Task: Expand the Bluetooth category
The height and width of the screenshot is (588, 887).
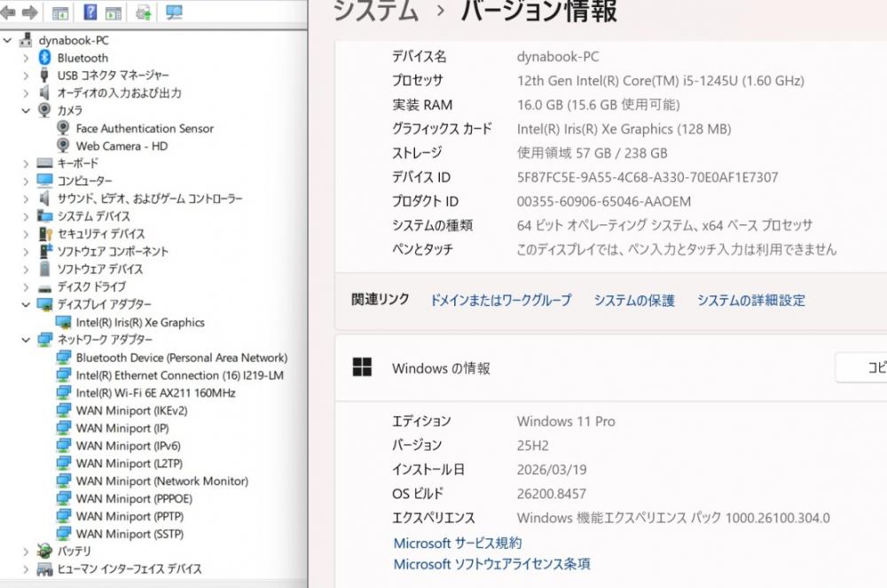Action: pos(26,58)
